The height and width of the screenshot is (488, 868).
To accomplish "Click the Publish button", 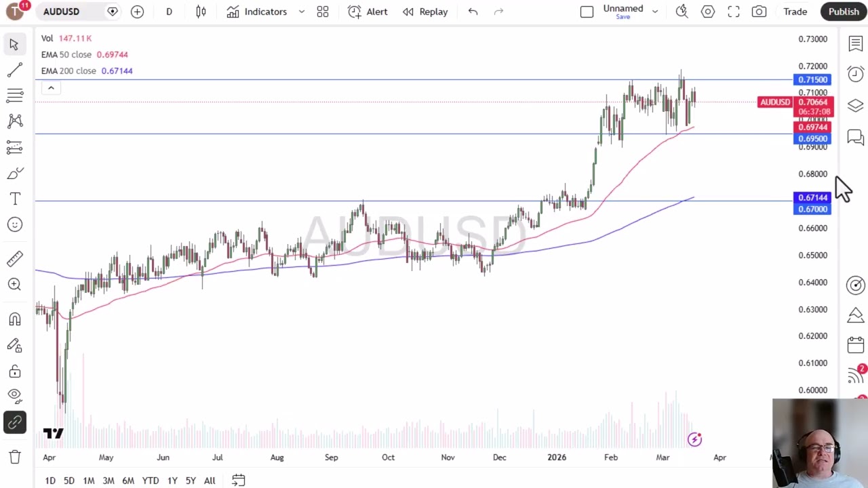I will click(x=844, y=12).
